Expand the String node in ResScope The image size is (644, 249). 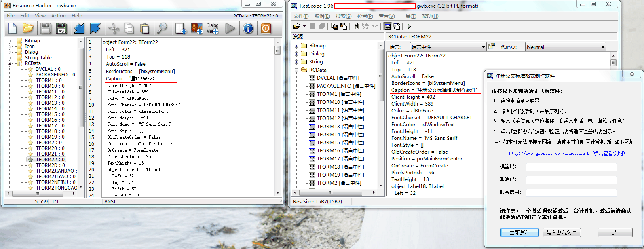pos(297,62)
